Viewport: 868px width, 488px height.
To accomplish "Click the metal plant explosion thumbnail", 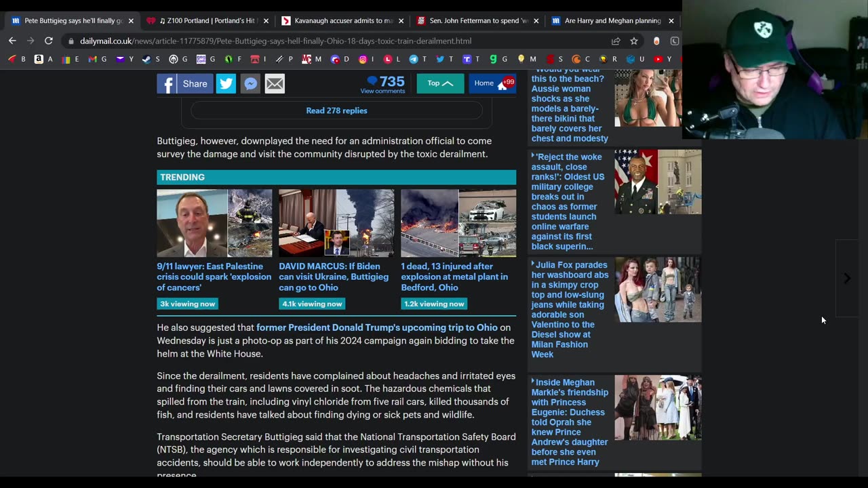I will 458,223.
